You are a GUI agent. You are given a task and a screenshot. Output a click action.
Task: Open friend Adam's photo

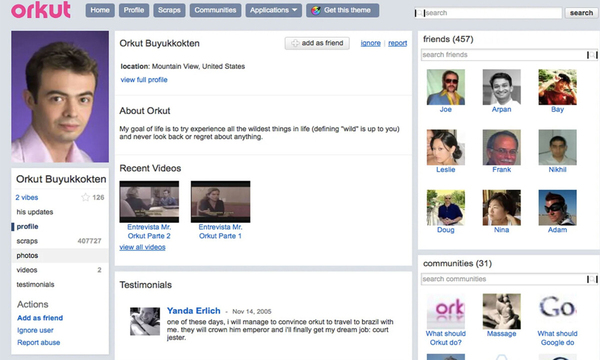click(x=558, y=207)
